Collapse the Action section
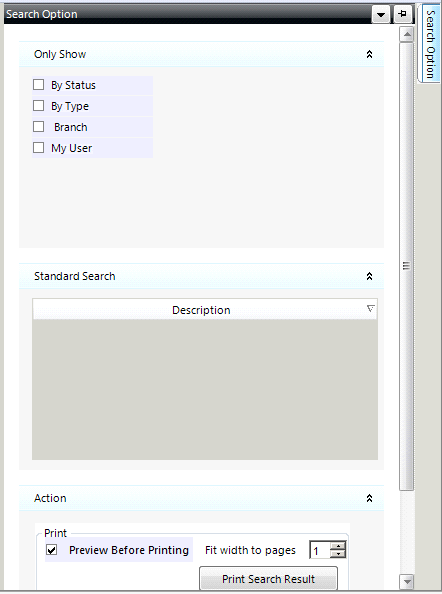Screen dimensions: 442x594 coord(369,498)
